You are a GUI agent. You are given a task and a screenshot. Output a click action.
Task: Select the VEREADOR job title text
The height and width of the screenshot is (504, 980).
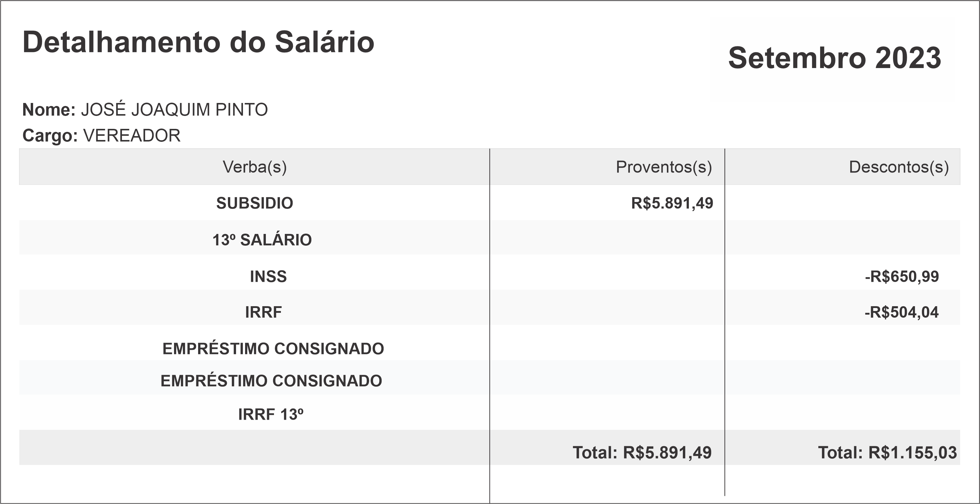[x=132, y=136]
